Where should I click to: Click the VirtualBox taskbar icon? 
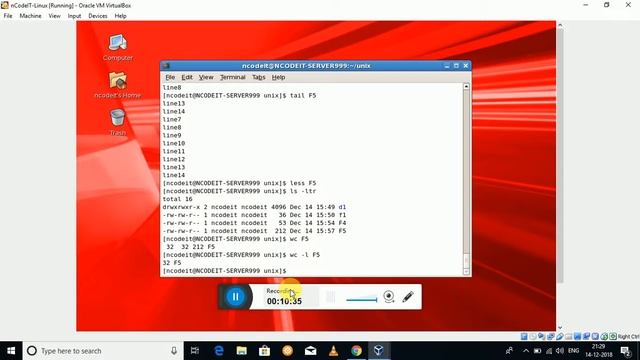tap(379, 351)
